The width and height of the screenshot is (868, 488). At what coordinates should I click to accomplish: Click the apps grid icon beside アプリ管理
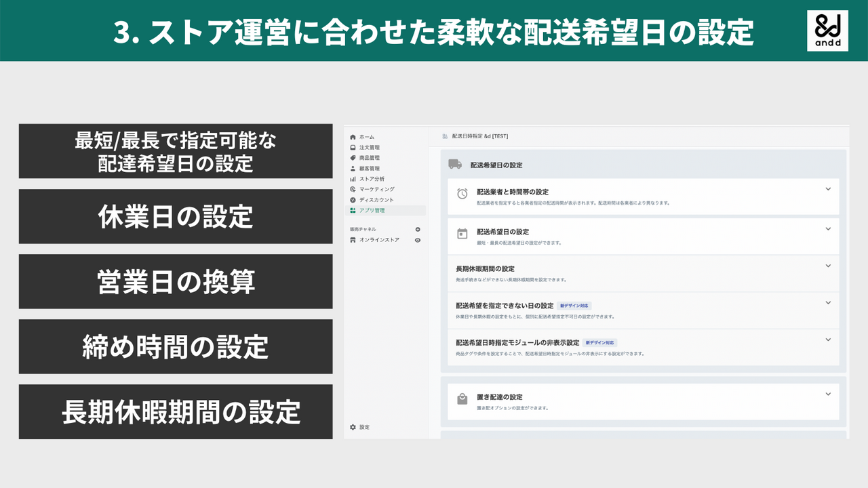click(353, 210)
